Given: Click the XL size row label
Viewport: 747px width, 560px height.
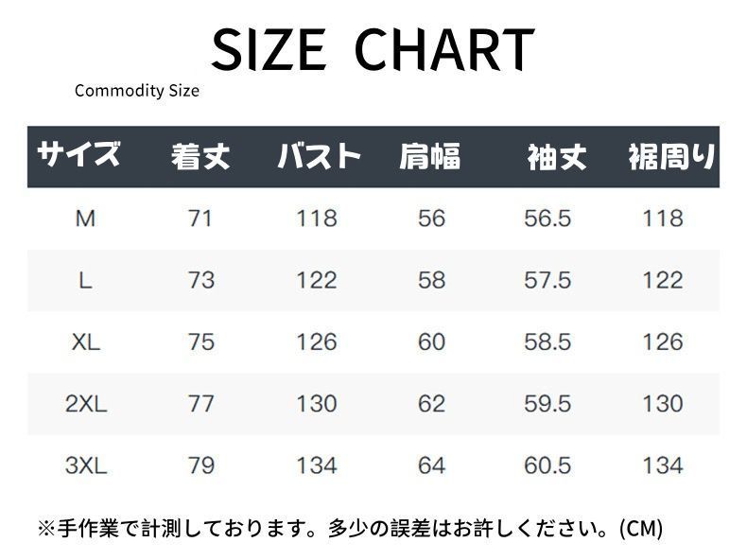Looking at the screenshot, I should [85, 341].
